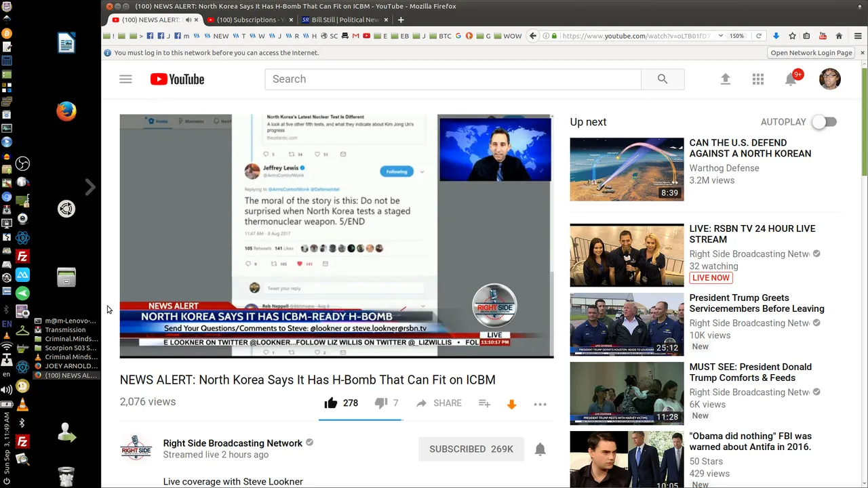Open the Firefox hamburger menu
This screenshot has width=868, height=488.
pyautogui.click(x=858, y=36)
